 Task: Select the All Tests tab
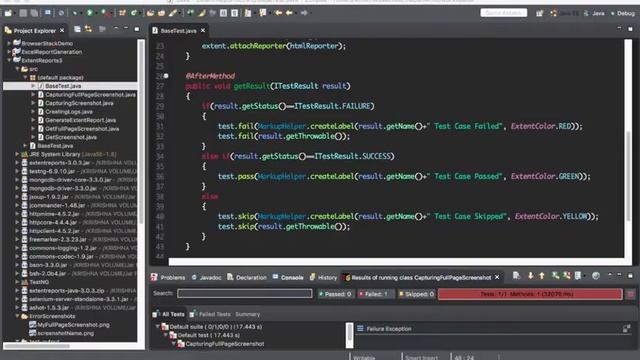[169, 314]
